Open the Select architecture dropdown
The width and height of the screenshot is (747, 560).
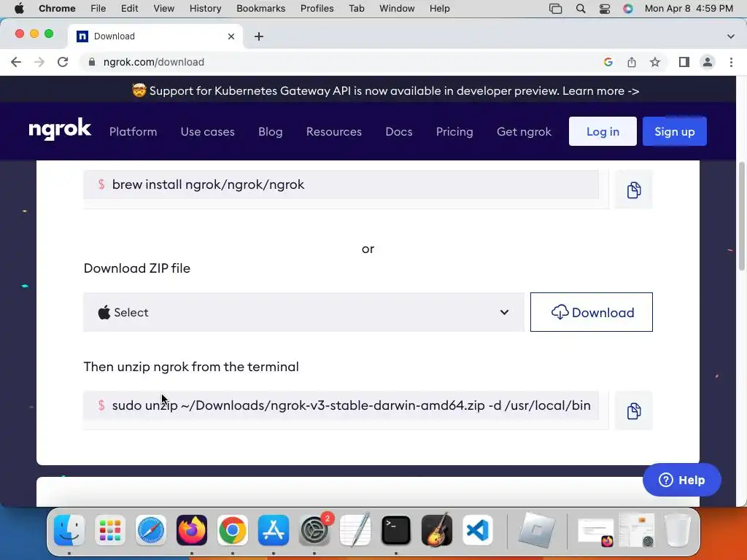(x=303, y=312)
